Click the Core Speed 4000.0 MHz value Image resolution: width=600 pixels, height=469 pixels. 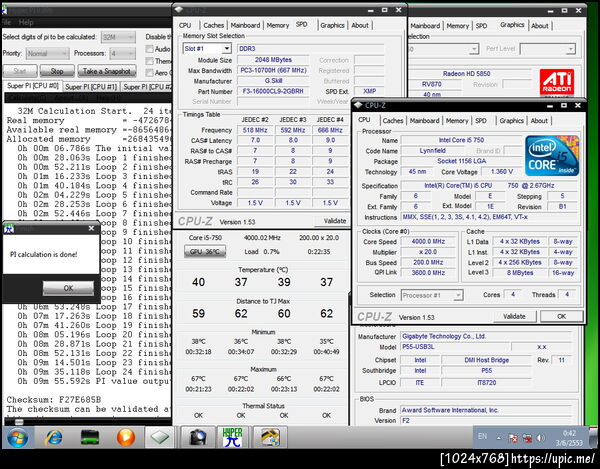[428, 242]
